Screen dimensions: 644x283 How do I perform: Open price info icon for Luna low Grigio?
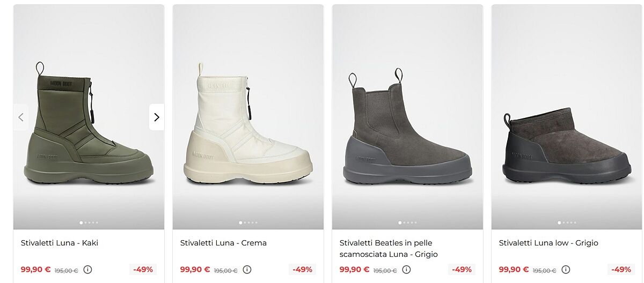click(566, 270)
